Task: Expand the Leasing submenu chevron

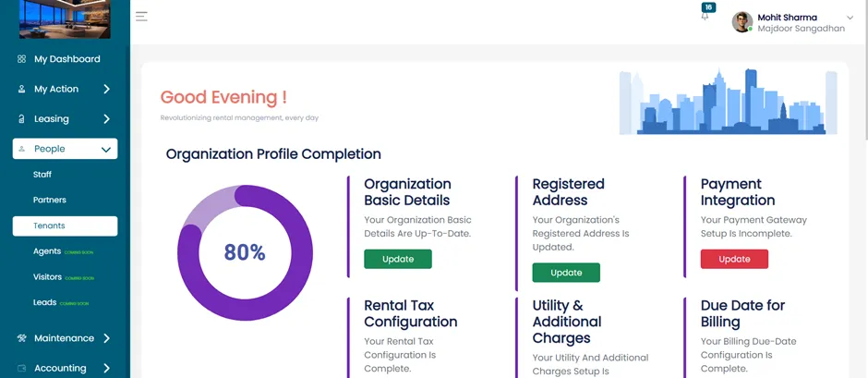Action: pos(106,118)
